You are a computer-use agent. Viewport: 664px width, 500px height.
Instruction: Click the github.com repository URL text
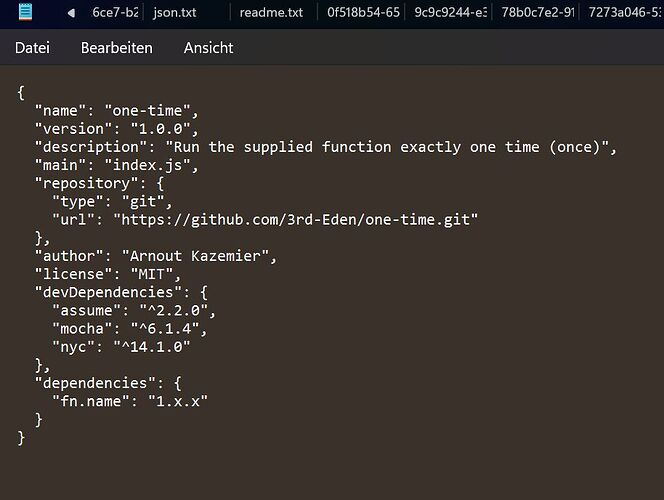coord(295,220)
